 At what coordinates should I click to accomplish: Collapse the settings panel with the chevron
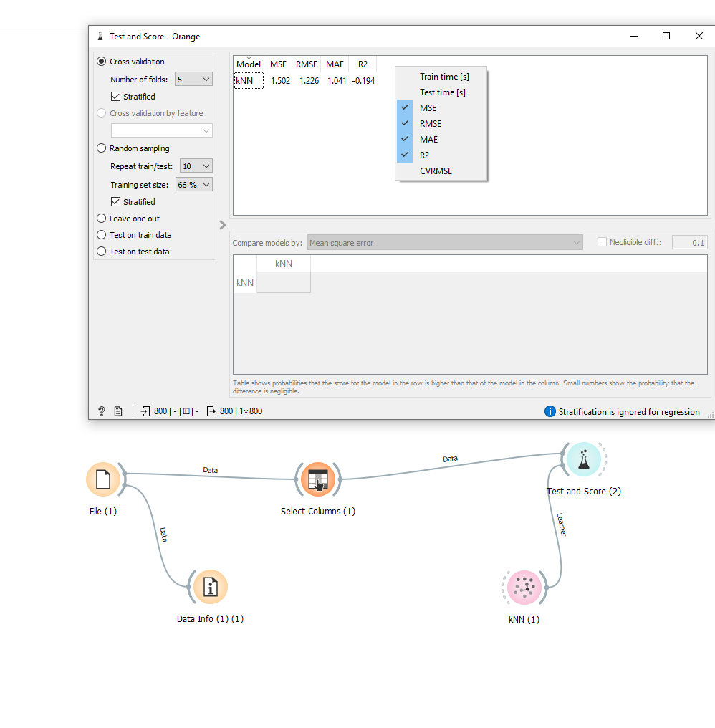(222, 224)
